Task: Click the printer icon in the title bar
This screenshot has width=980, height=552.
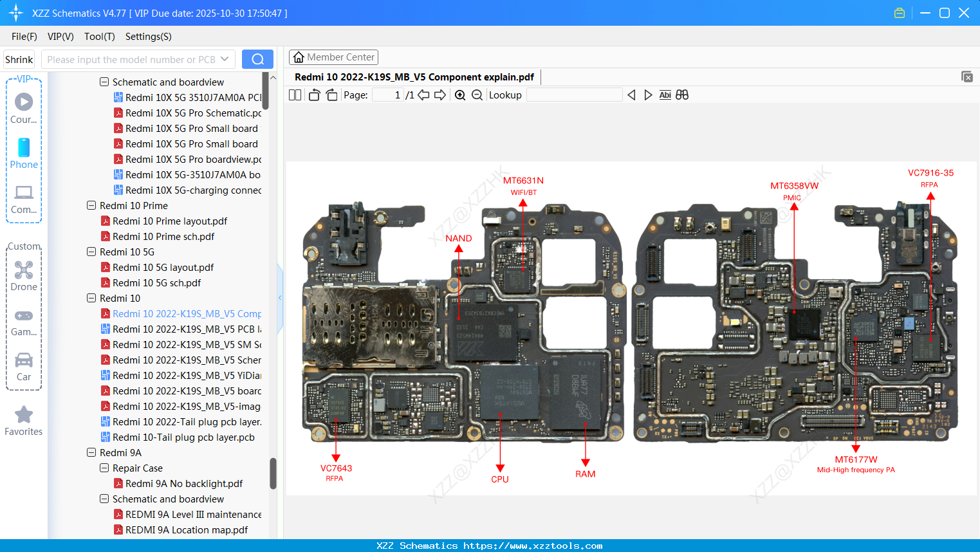Action: click(x=900, y=12)
